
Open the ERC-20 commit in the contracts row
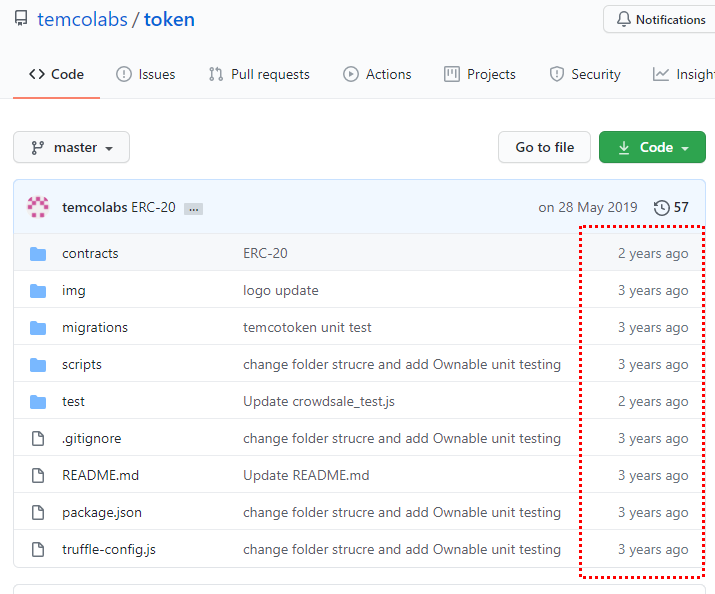point(265,253)
